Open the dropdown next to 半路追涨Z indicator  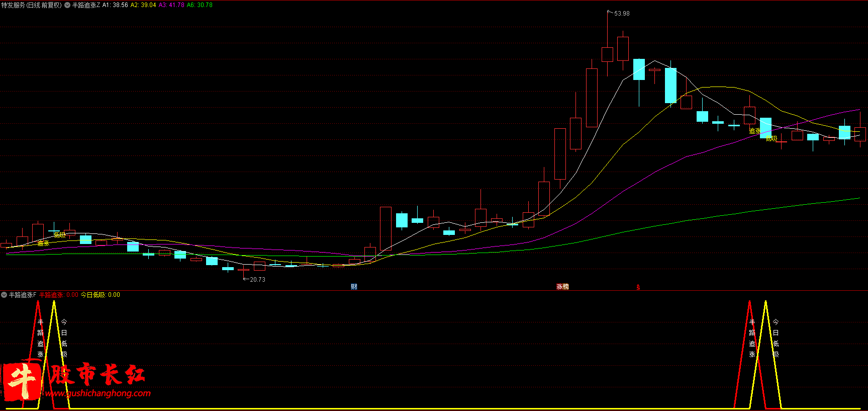click(67, 5)
